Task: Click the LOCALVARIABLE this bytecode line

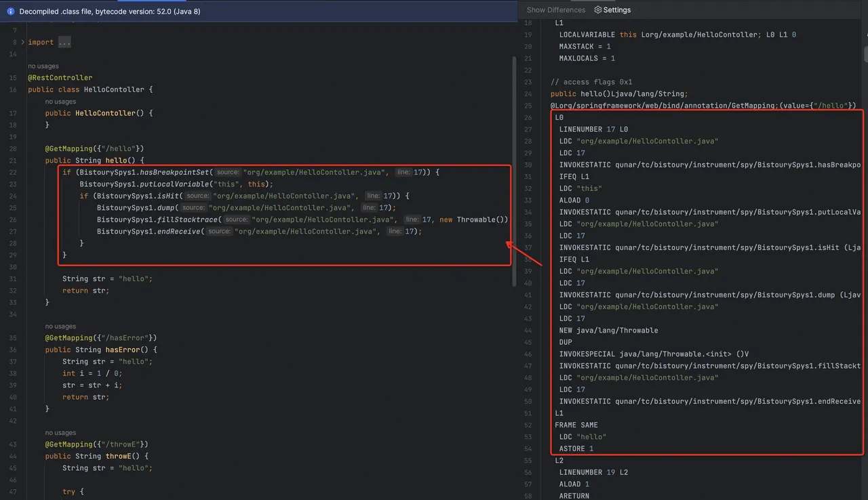Action: (677, 35)
